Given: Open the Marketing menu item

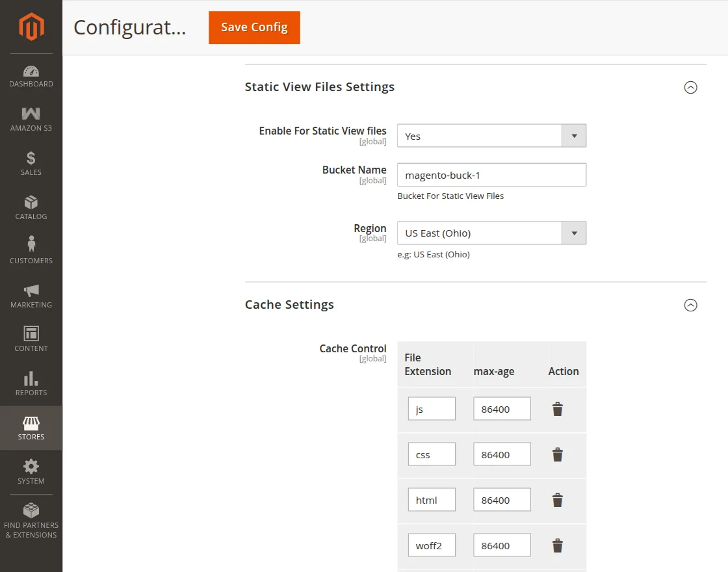Looking at the screenshot, I should [x=31, y=296].
